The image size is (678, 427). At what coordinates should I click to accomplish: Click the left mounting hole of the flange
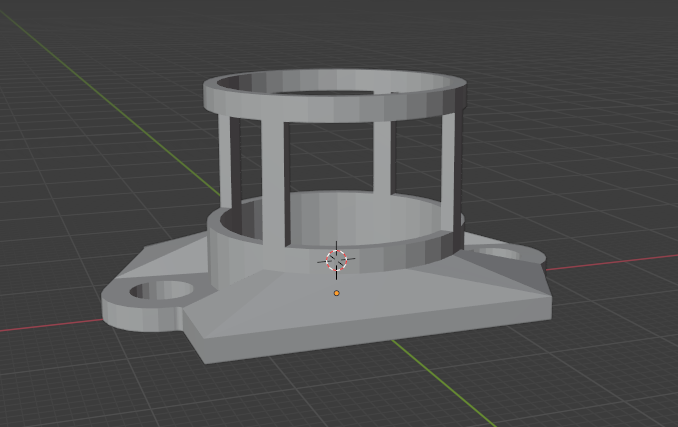point(161,290)
